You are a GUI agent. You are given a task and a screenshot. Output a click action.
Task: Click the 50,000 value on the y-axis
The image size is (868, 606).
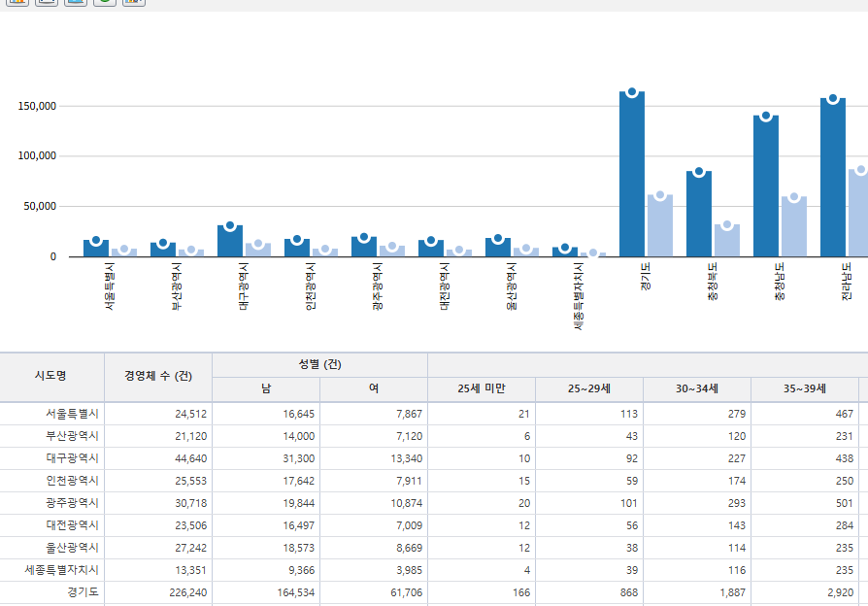(x=40, y=206)
